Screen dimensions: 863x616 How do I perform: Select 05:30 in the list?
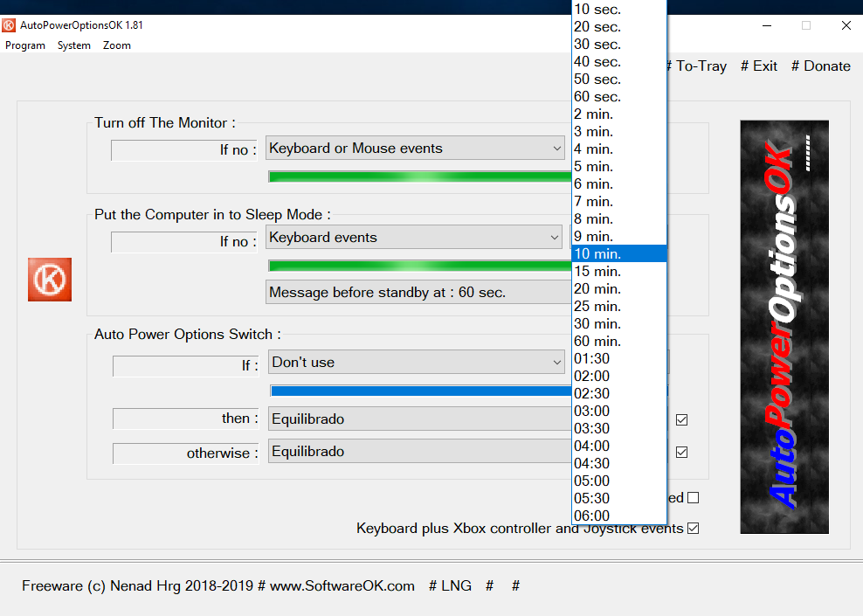click(x=619, y=498)
